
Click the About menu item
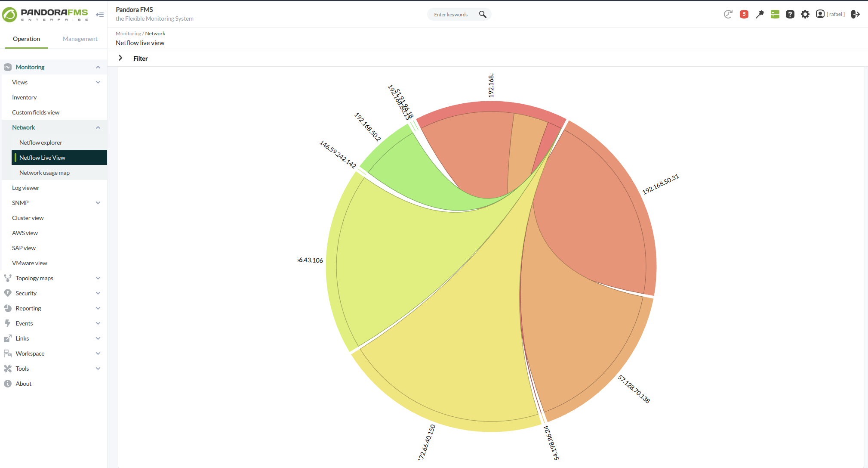pos(24,383)
